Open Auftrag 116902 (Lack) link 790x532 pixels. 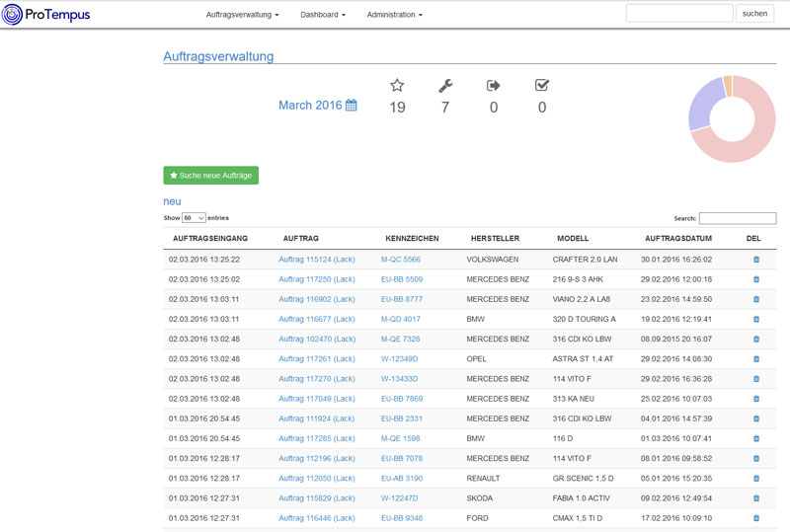(x=317, y=299)
